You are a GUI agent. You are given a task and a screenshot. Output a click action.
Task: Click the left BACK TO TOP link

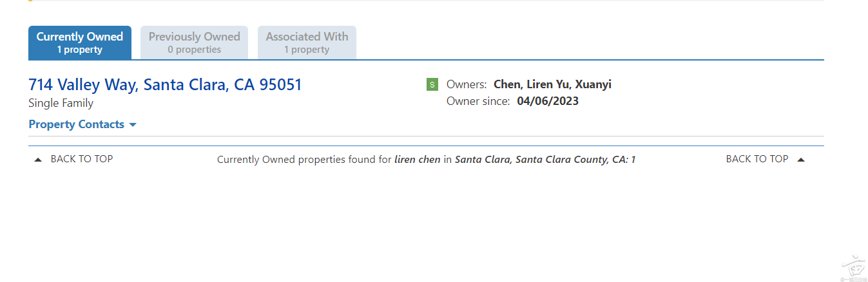(x=82, y=159)
